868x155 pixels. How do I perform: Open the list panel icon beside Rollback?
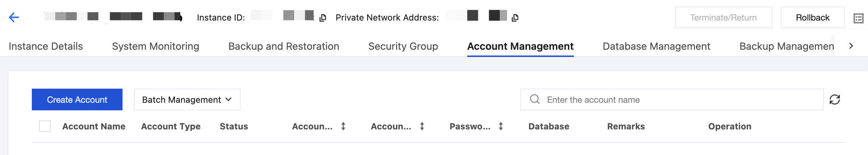[858, 18]
